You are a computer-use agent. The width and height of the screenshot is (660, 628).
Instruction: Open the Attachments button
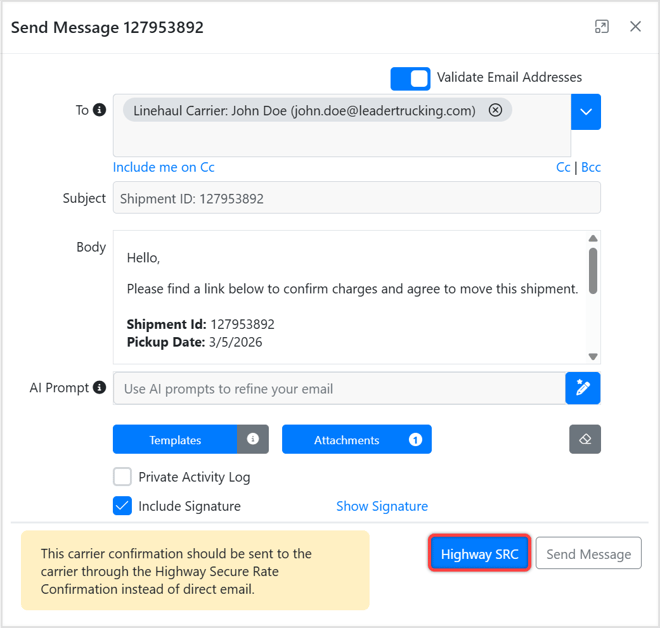point(346,440)
